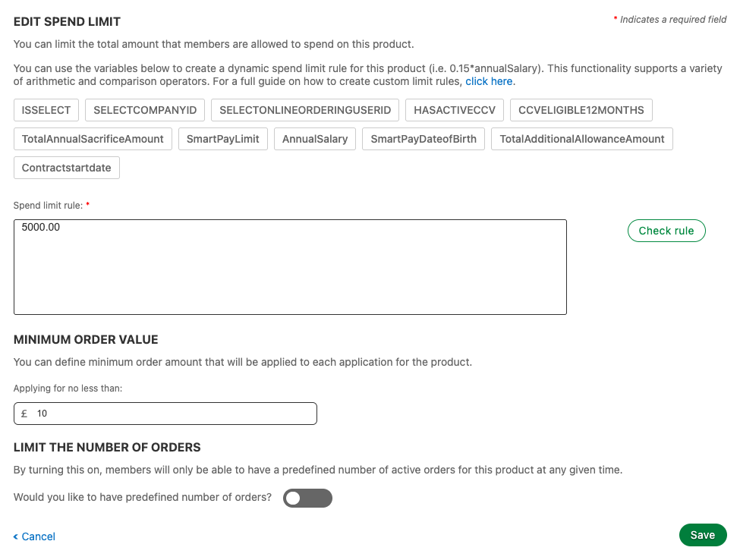Insert the TotalAdditionalAllowanceAmount variable
This screenshot has height=560, width=740.
click(x=581, y=138)
